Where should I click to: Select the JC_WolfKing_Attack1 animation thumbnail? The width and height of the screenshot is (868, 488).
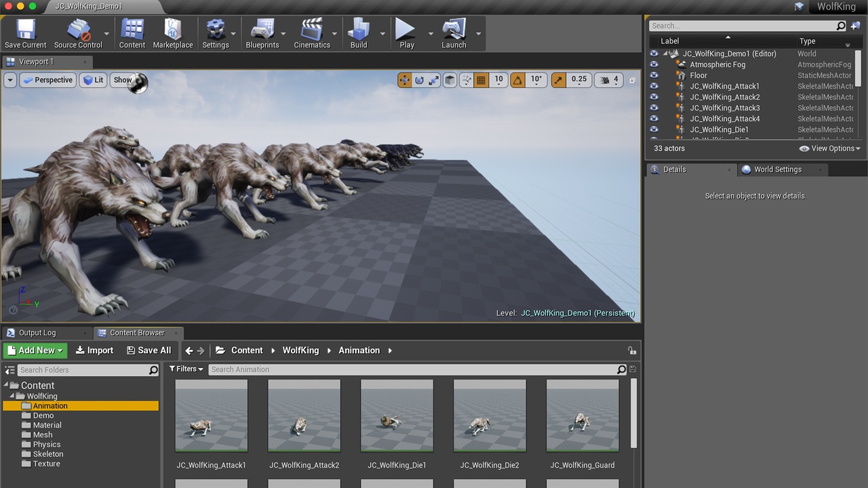pos(212,415)
